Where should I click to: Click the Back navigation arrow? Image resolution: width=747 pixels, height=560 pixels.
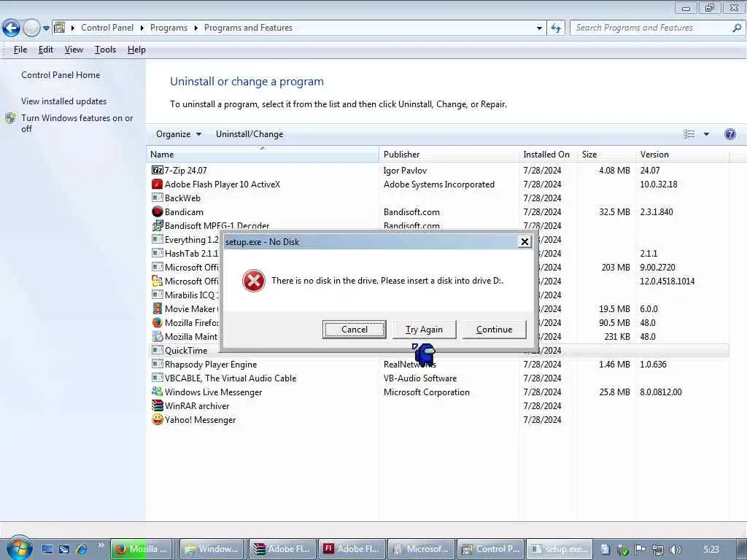pyautogui.click(x=11, y=28)
